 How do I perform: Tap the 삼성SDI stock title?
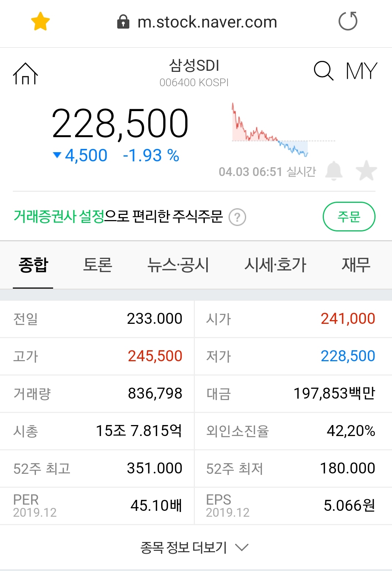tap(194, 66)
